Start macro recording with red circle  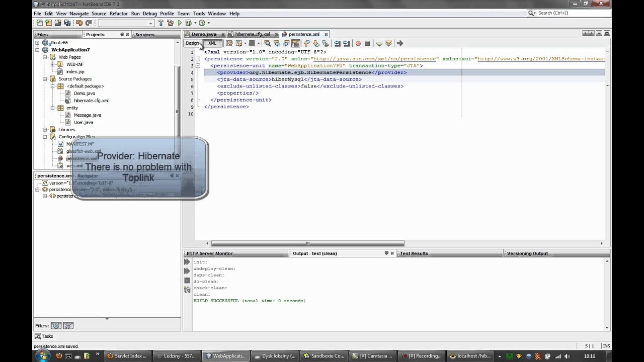coord(358,44)
